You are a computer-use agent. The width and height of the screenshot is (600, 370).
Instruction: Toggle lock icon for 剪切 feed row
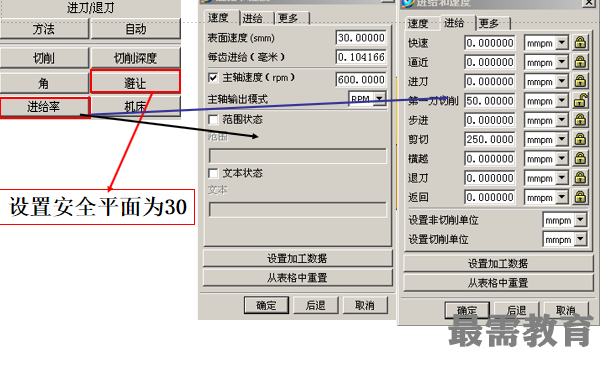click(580, 139)
